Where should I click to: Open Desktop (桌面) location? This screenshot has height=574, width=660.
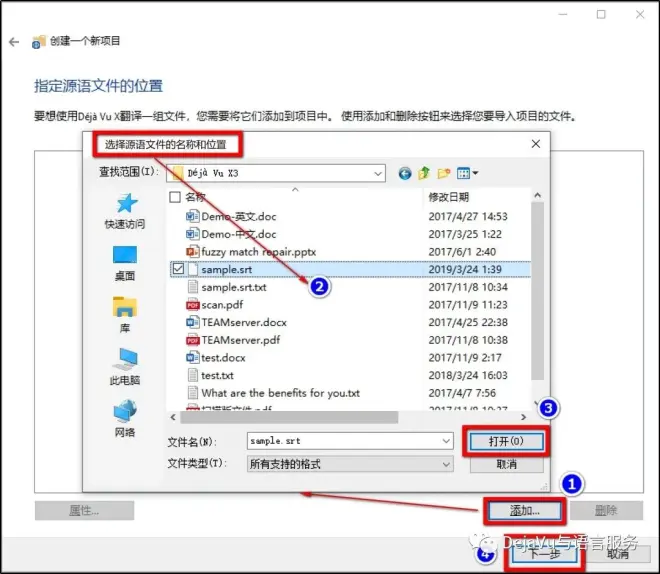click(x=125, y=263)
